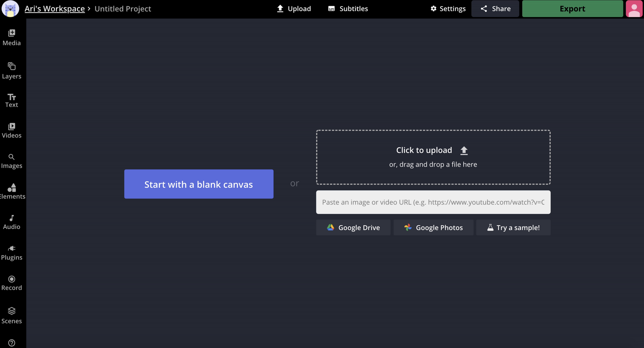This screenshot has height=348, width=644.
Task: Open the Media panel in sidebar
Action: click(x=12, y=37)
